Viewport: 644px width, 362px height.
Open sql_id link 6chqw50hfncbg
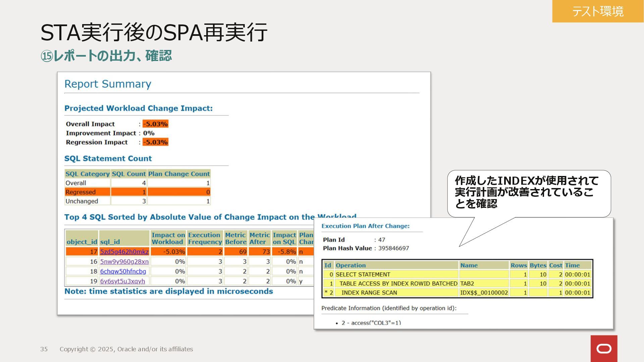[123, 271]
